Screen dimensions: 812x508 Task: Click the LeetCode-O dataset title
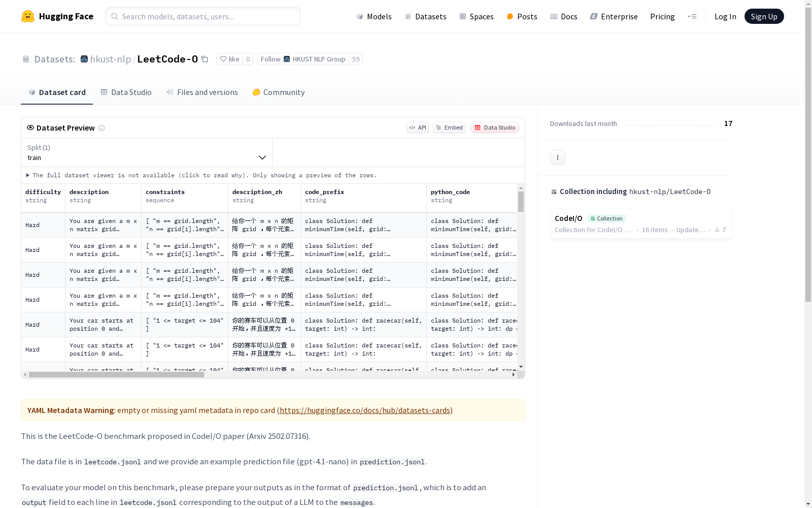(x=167, y=59)
